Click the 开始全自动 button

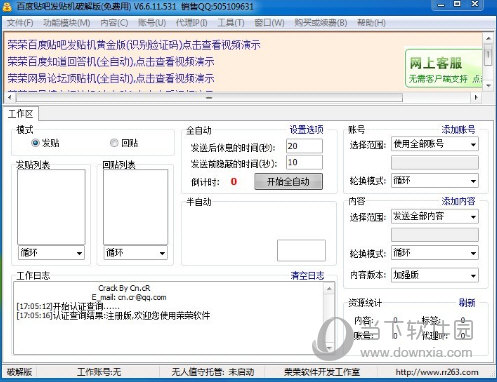[288, 182]
